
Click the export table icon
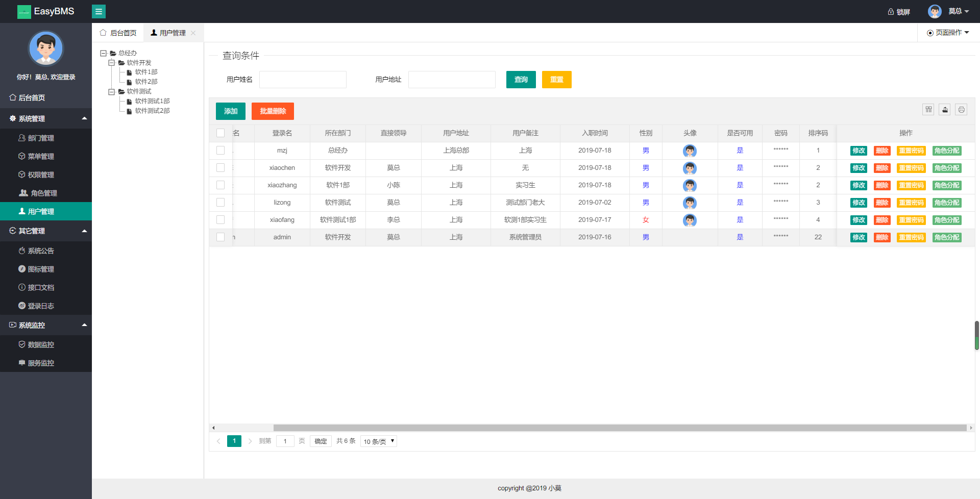pos(945,110)
